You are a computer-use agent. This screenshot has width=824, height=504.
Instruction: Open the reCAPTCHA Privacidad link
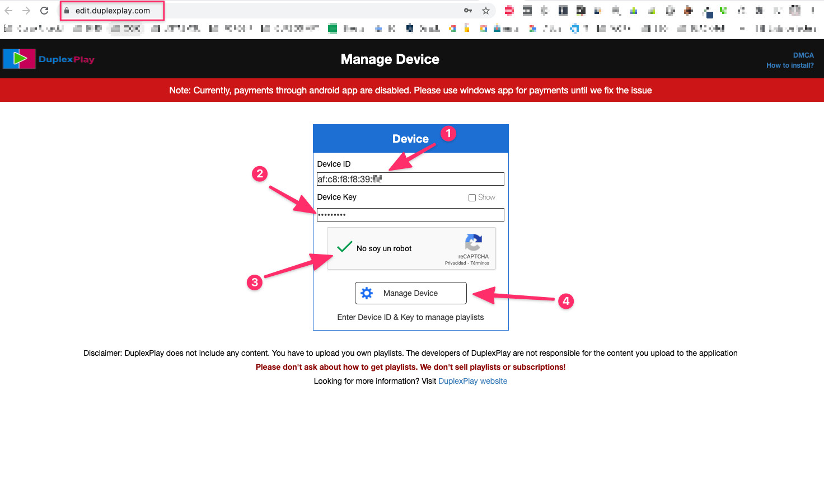click(455, 263)
